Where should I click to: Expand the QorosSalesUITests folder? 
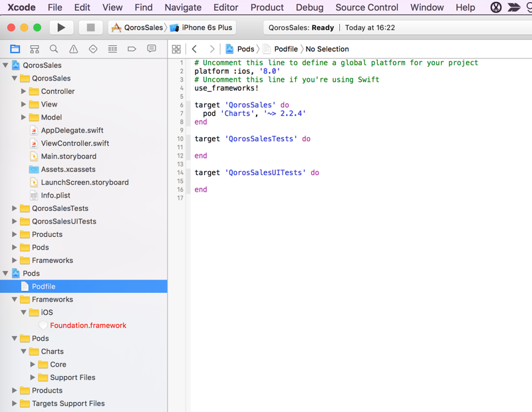tap(14, 221)
